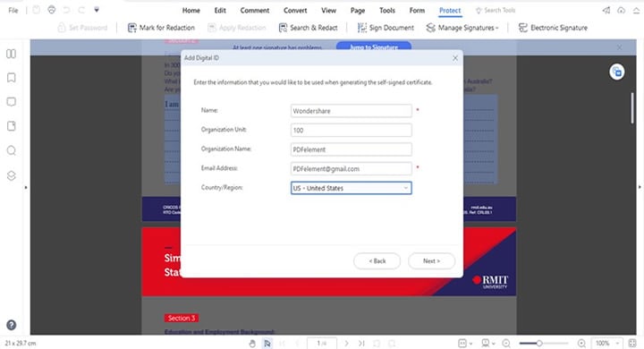Click the Jump to Signature button

(x=374, y=47)
